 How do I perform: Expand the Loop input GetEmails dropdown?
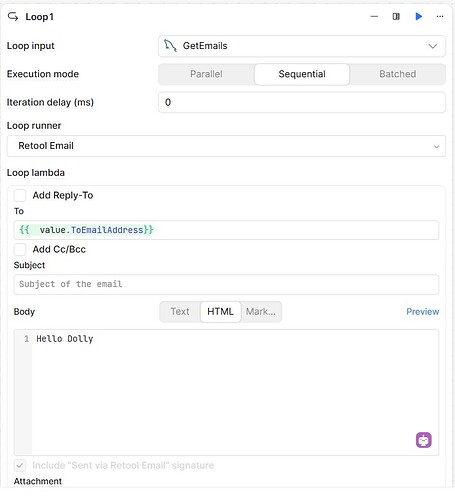[x=302, y=46]
